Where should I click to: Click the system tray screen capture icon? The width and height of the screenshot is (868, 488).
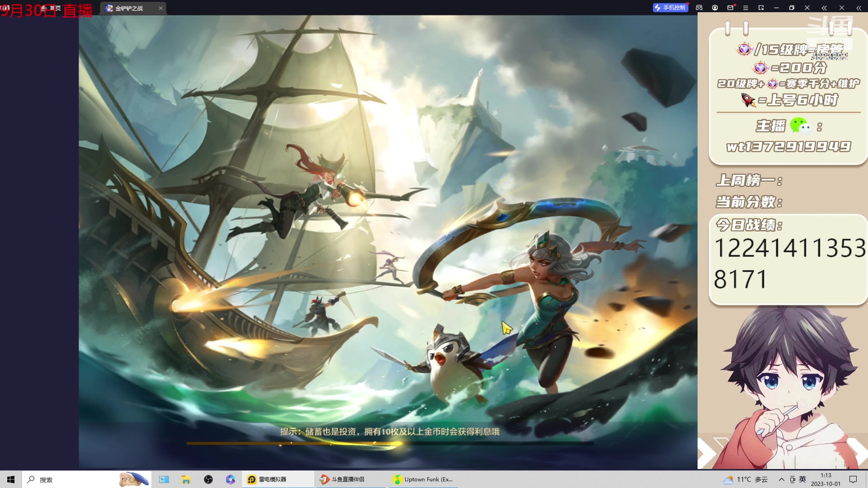(x=793, y=479)
